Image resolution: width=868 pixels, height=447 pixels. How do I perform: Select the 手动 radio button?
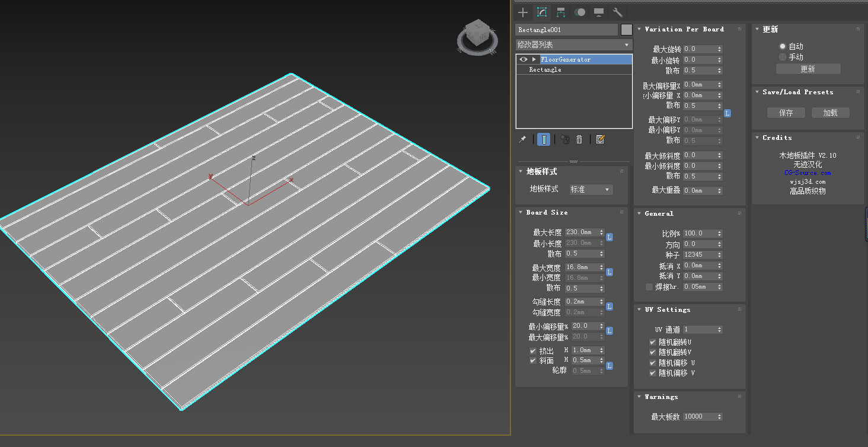(783, 57)
